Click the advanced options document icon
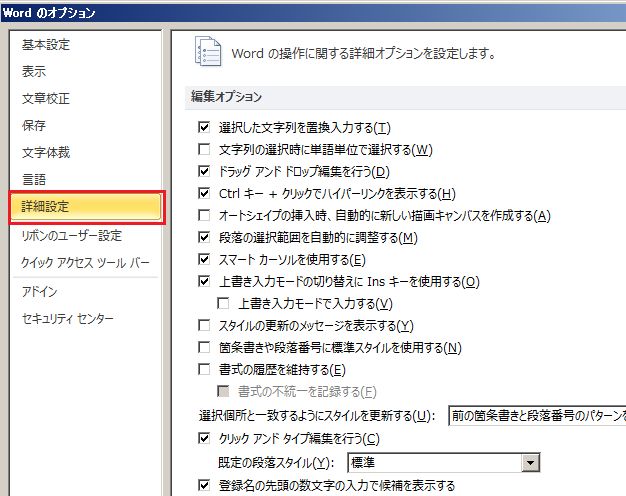The width and height of the screenshot is (626, 496). click(208, 51)
